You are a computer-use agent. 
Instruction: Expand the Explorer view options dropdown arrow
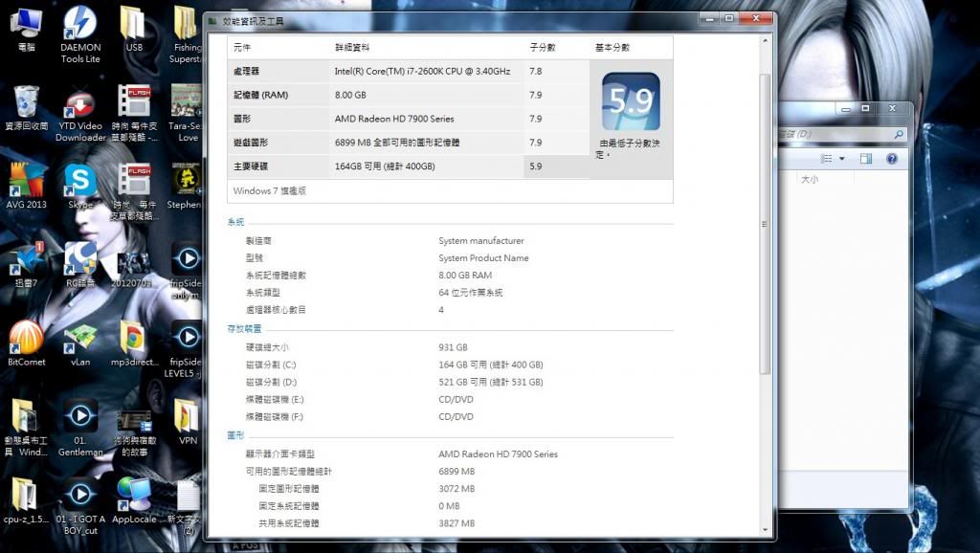click(841, 158)
